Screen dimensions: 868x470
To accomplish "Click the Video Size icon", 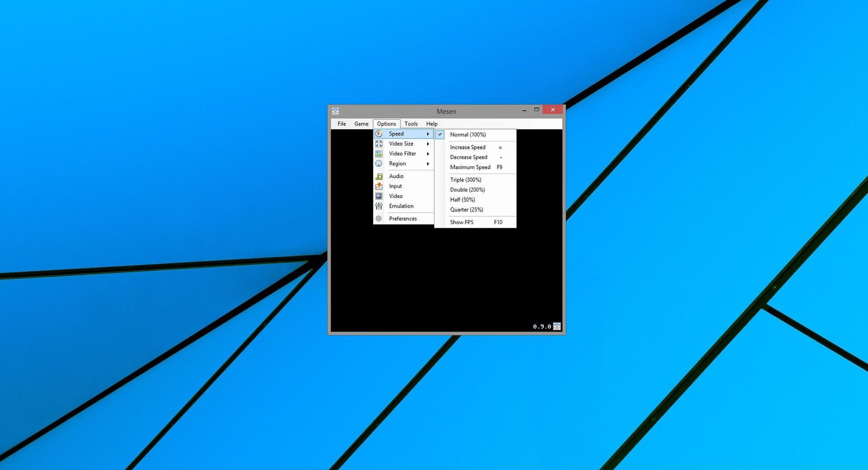I will 379,144.
